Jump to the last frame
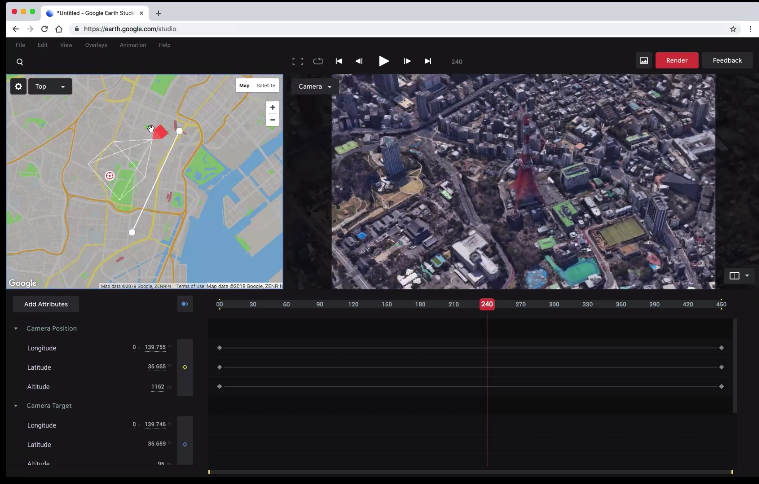 pyautogui.click(x=428, y=61)
